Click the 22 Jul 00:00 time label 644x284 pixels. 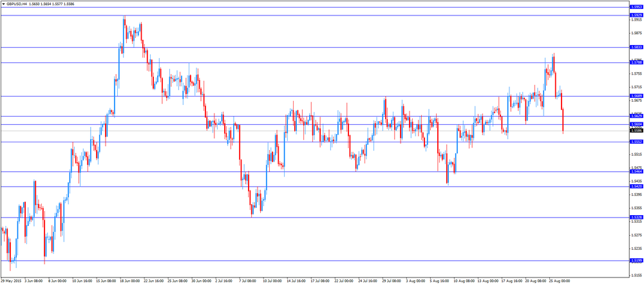tap(344, 281)
